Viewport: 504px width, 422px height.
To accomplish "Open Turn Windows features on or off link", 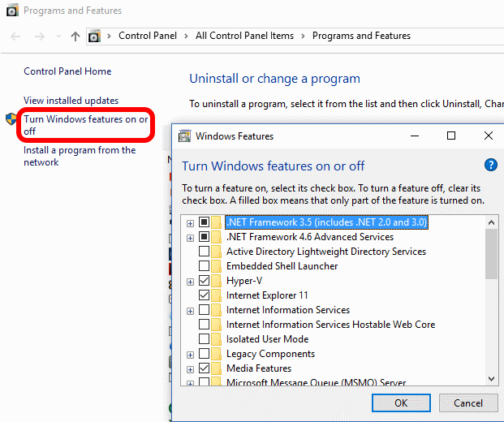I will tap(85, 125).
